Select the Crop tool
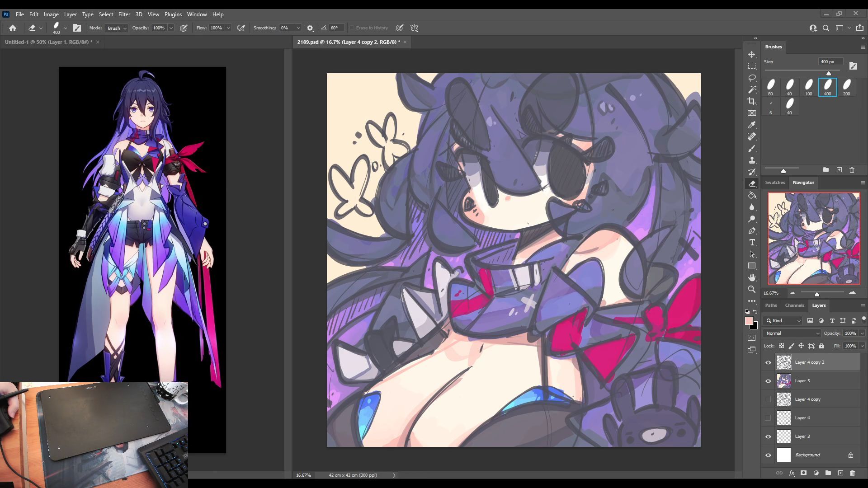 click(752, 101)
